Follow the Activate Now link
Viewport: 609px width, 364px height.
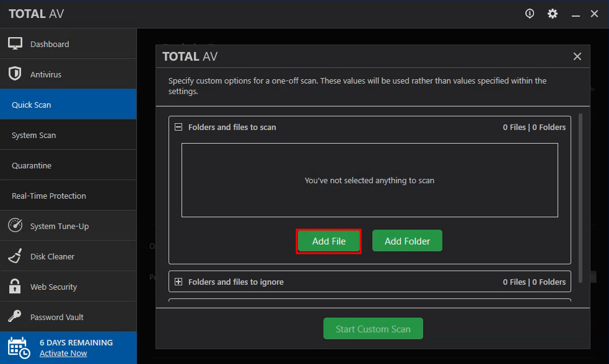pos(63,353)
